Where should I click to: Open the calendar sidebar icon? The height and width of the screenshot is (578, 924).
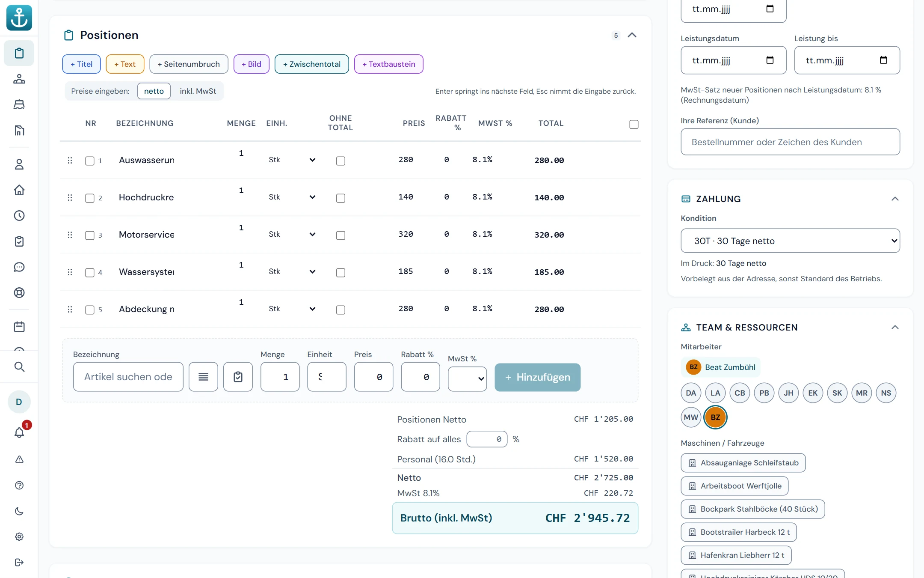coord(19,327)
